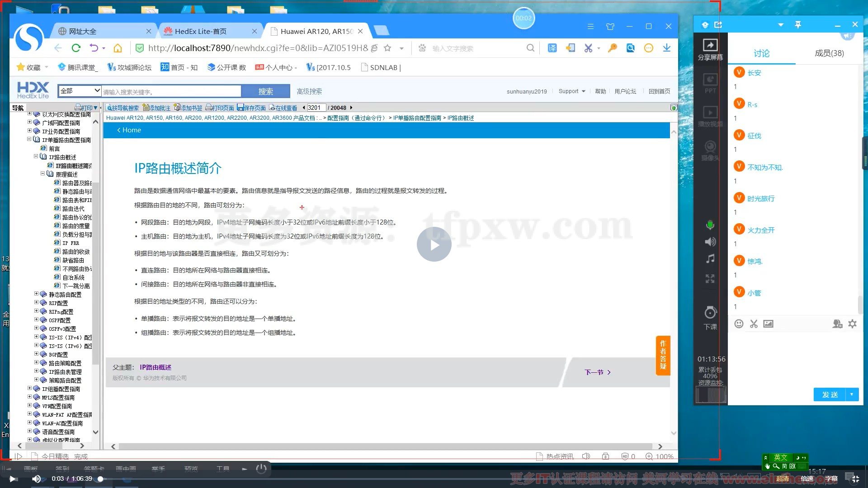Viewport: 868px width, 488px height.
Task: Click the PPT icon in classroom sidebar
Action: click(710, 83)
